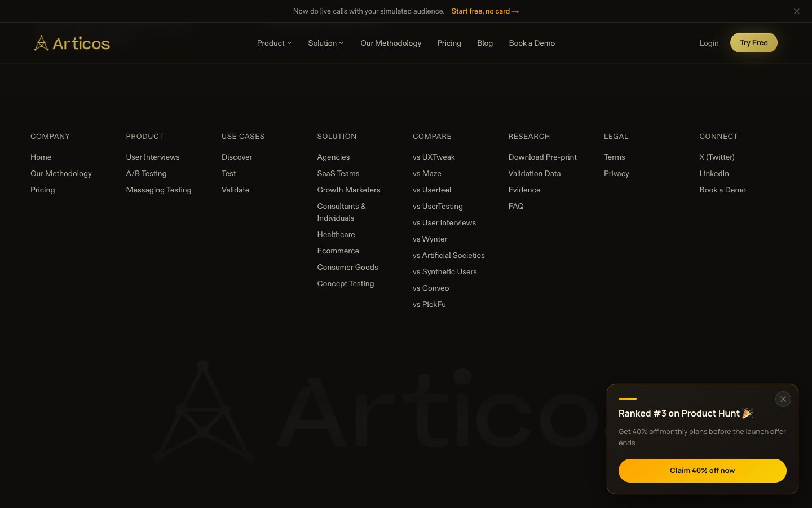Open vs Synthetic Users comparison
The image size is (812, 508).
[x=445, y=271]
